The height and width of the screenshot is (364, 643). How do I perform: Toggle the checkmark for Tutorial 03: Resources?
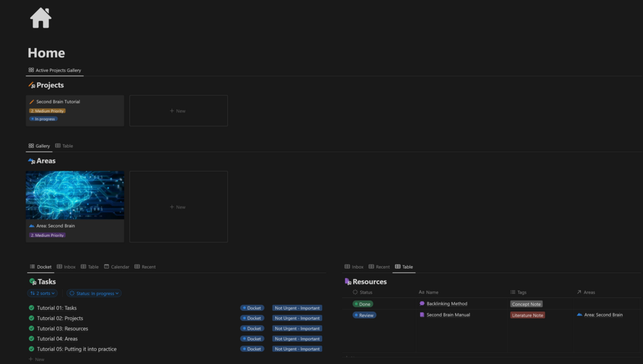[x=31, y=328]
